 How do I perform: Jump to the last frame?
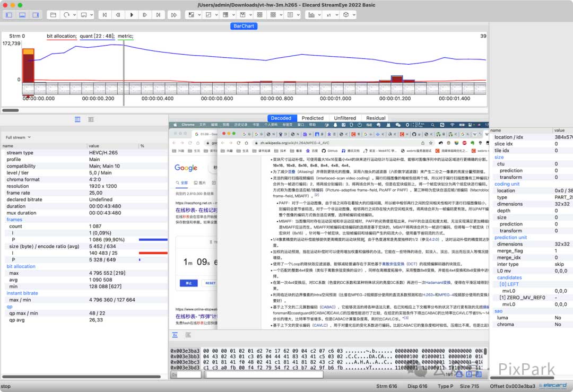(x=159, y=15)
